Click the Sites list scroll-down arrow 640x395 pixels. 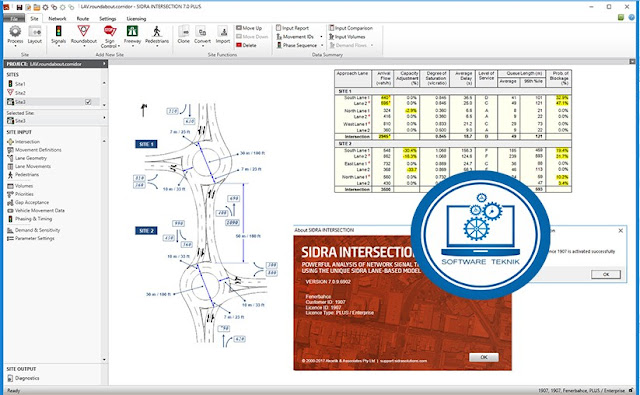(x=104, y=105)
